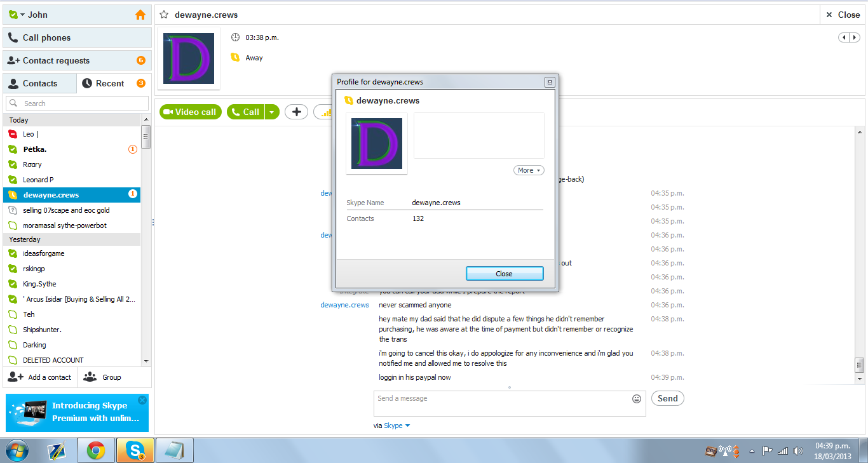The image size is (868, 463).
Task: Click the left arrow in conversation header
Action: (x=844, y=37)
